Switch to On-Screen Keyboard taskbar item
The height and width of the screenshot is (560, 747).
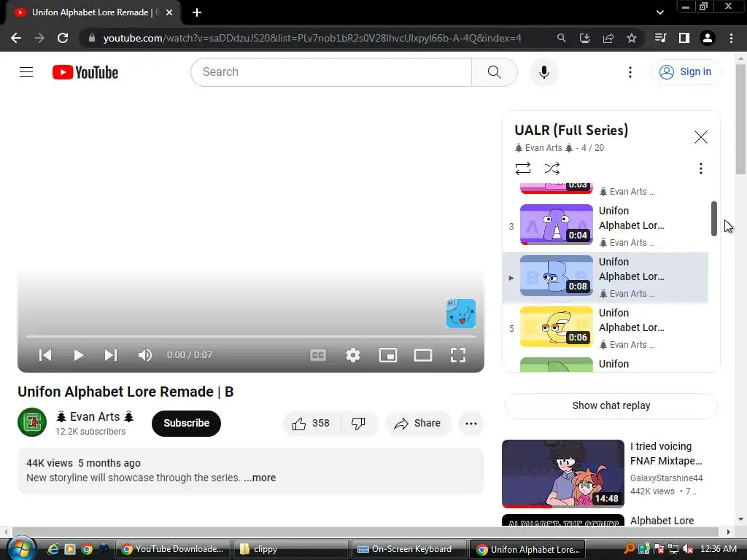click(409, 549)
